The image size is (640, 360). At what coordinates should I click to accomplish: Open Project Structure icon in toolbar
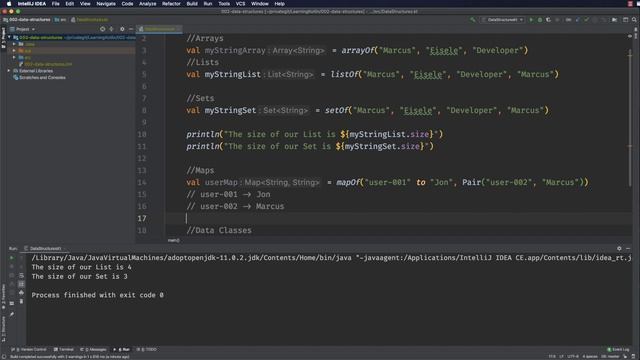click(x=614, y=20)
